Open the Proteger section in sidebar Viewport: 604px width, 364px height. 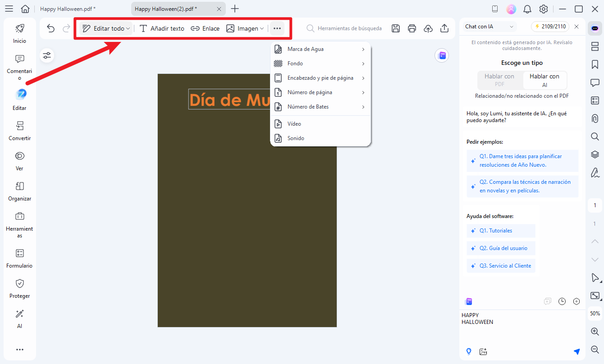(x=19, y=288)
